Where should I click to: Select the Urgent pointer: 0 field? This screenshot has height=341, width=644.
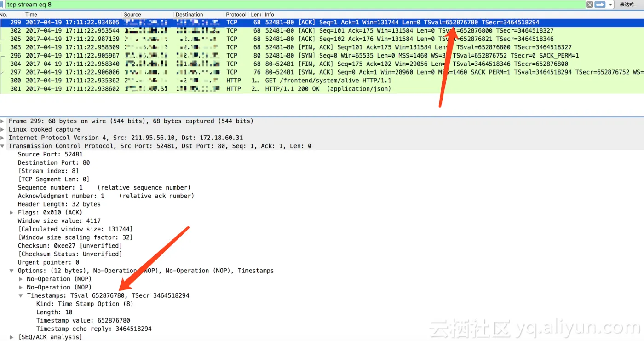48,262
